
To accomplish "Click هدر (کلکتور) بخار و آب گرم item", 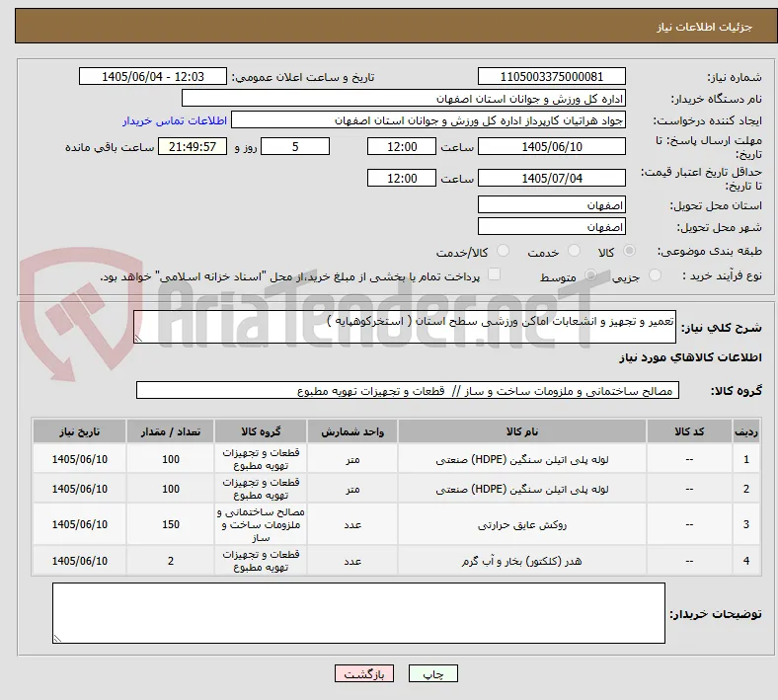I will pos(522,561).
